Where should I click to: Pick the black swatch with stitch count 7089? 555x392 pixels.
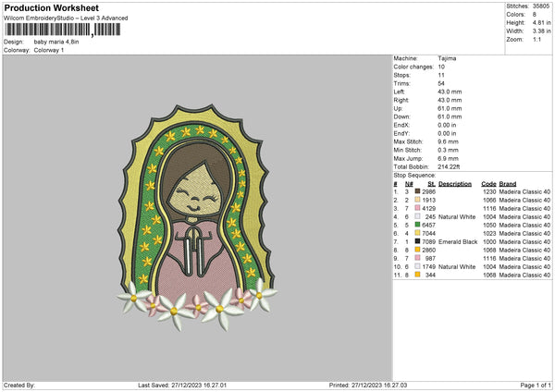point(418,241)
